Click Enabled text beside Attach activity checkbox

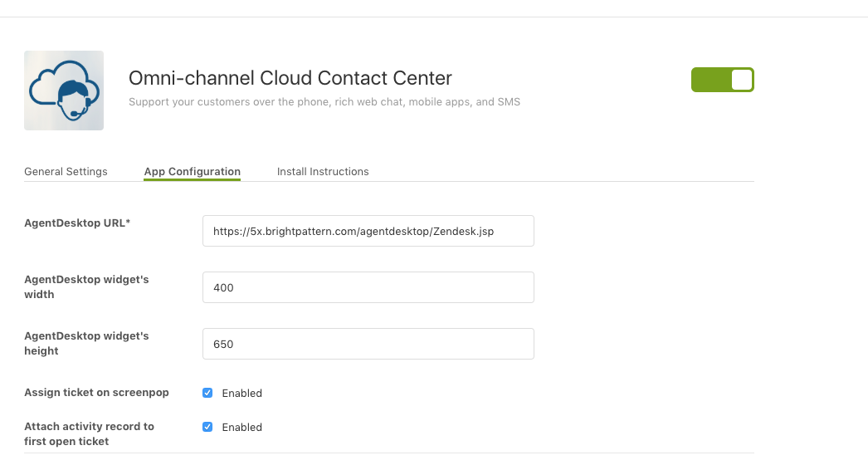point(242,428)
